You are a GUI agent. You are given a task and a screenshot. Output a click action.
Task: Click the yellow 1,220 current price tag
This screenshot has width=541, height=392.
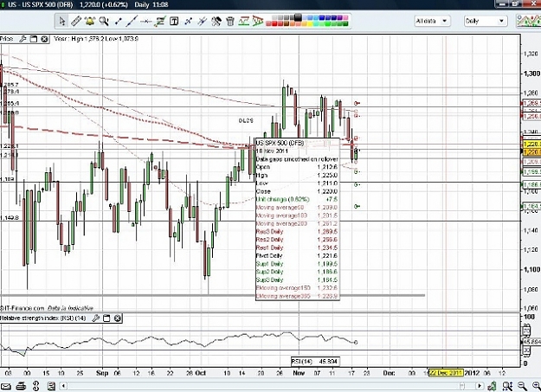[531, 152]
